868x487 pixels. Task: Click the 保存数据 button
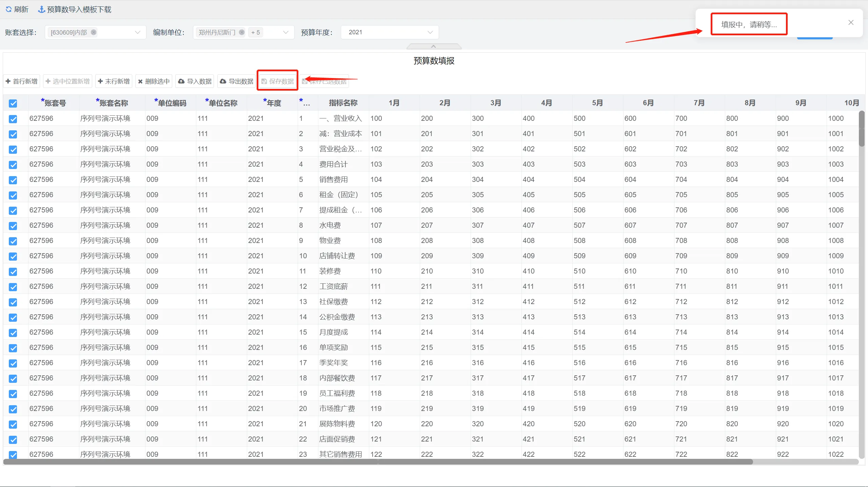coord(278,81)
